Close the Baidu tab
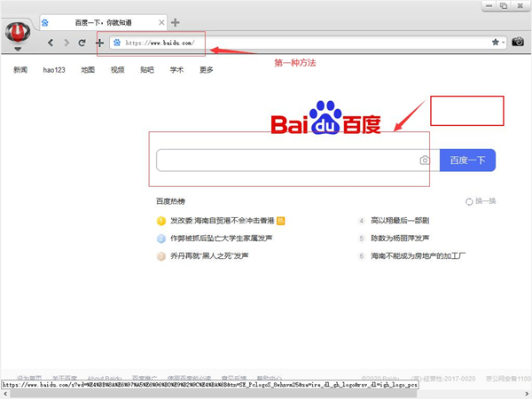Screen dimensions: 532x399 pos(161,23)
